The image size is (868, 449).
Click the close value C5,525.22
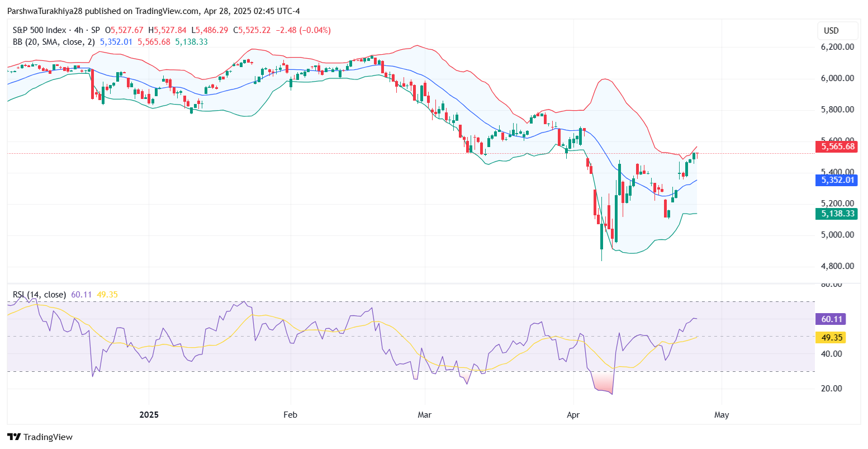click(x=252, y=30)
